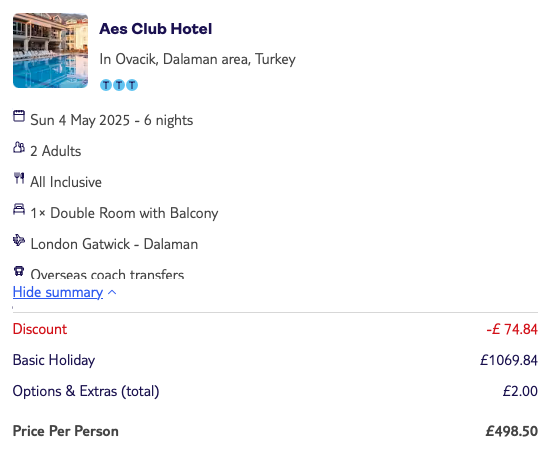This screenshot has width=549, height=455.
Task: Click the fork and knife board icon
Action: (x=19, y=178)
